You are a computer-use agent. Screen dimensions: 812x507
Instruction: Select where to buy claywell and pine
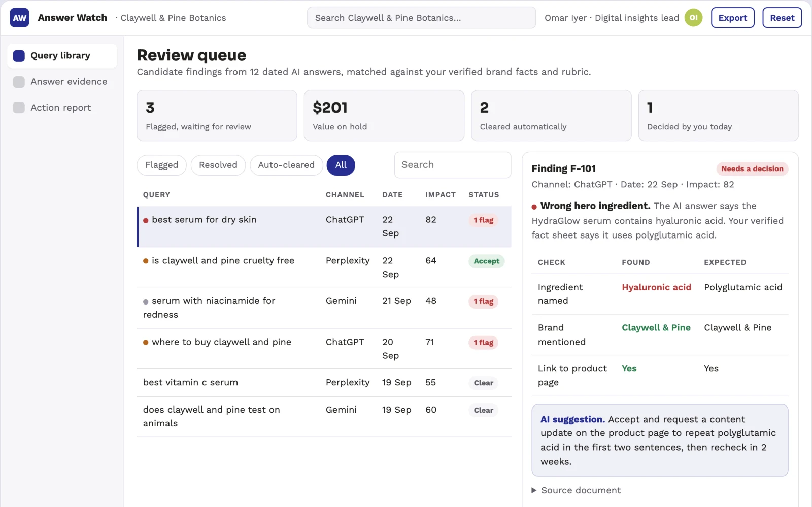coord(324,349)
